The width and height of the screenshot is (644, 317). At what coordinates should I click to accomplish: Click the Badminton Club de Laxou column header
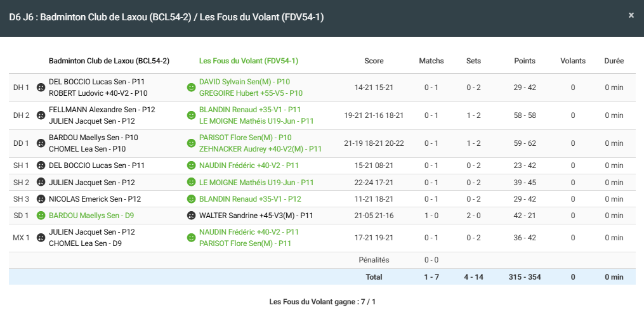[x=108, y=61]
